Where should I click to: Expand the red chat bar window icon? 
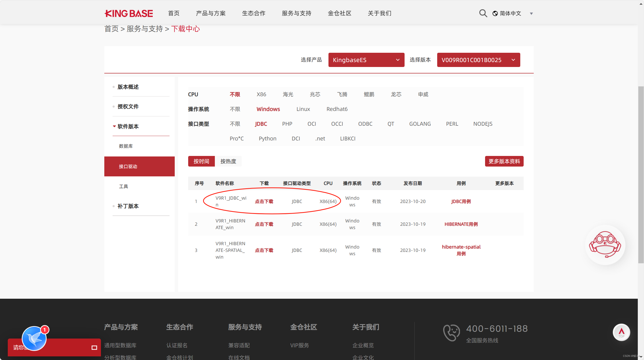[x=94, y=348]
